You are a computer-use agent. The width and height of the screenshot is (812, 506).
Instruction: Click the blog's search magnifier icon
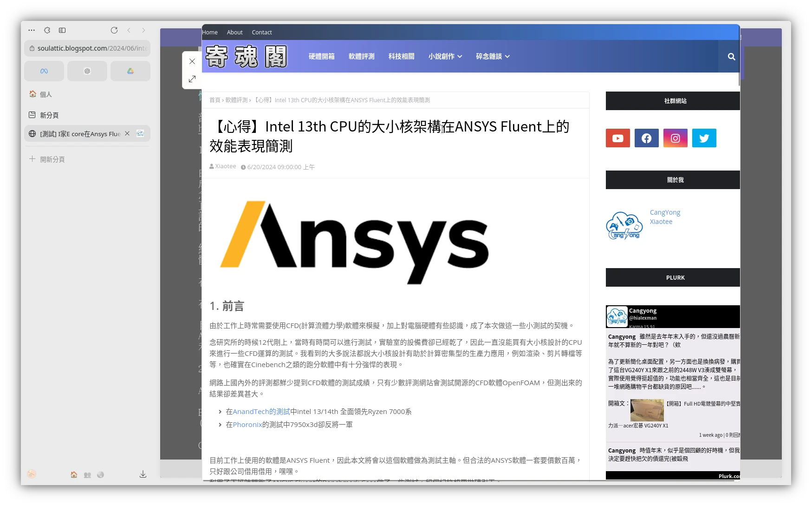[731, 57]
